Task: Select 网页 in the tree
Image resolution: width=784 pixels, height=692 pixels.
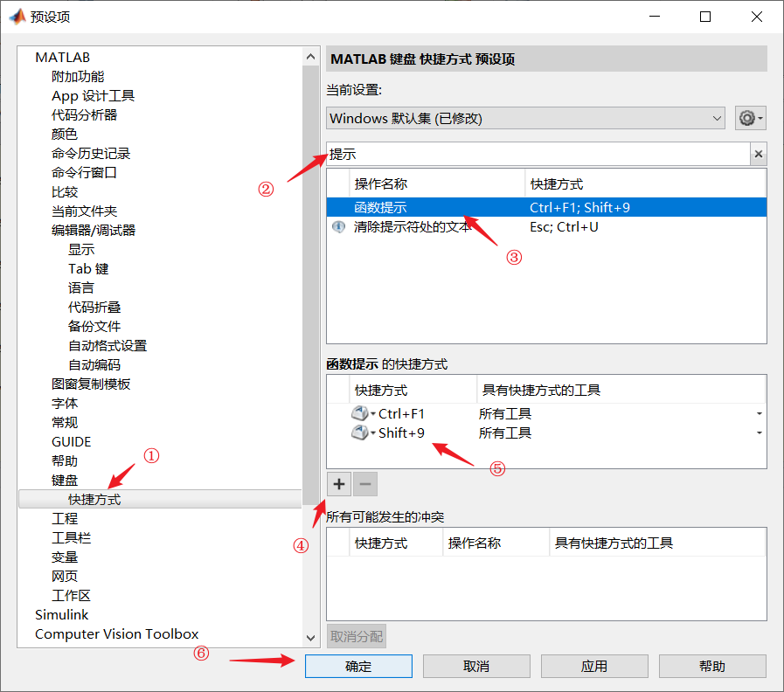Action: coord(65,577)
